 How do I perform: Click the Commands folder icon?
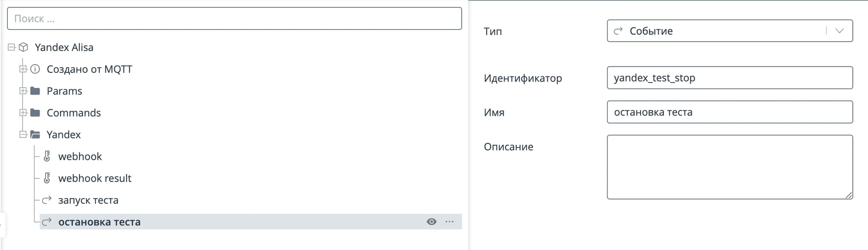click(35, 113)
